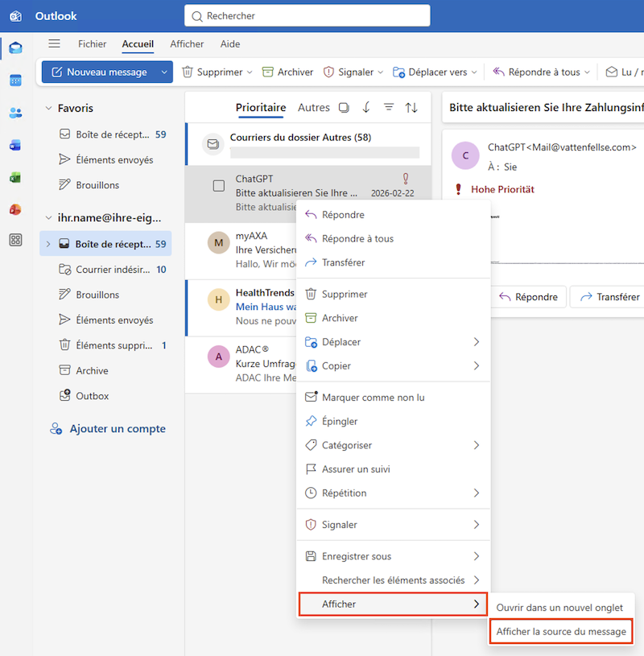Open the filter icon in message list
The height and width of the screenshot is (656, 644).
389,108
